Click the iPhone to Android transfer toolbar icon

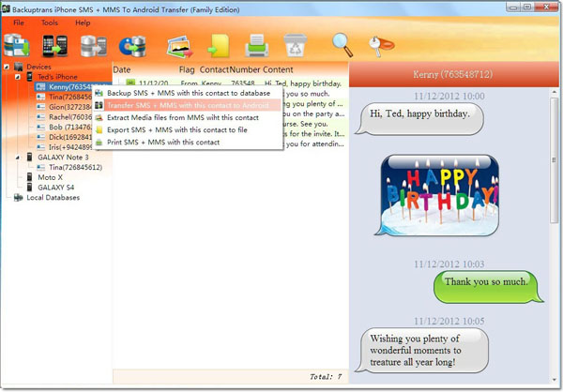pyautogui.click(x=55, y=46)
